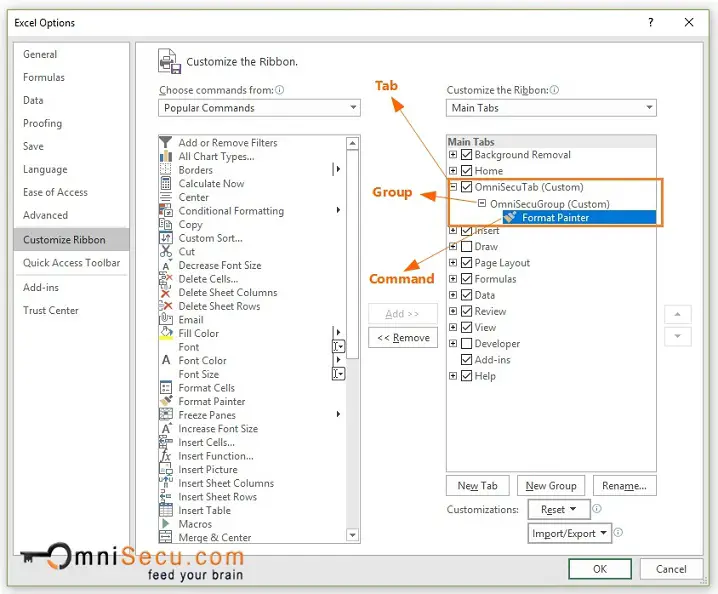Click the All Chart Types icon
Image resolution: width=718 pixels, height=594 pixels.
click(165, 156)
